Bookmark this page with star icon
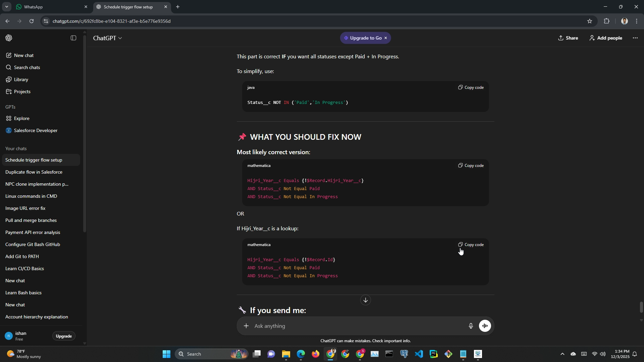 point(589,21)
